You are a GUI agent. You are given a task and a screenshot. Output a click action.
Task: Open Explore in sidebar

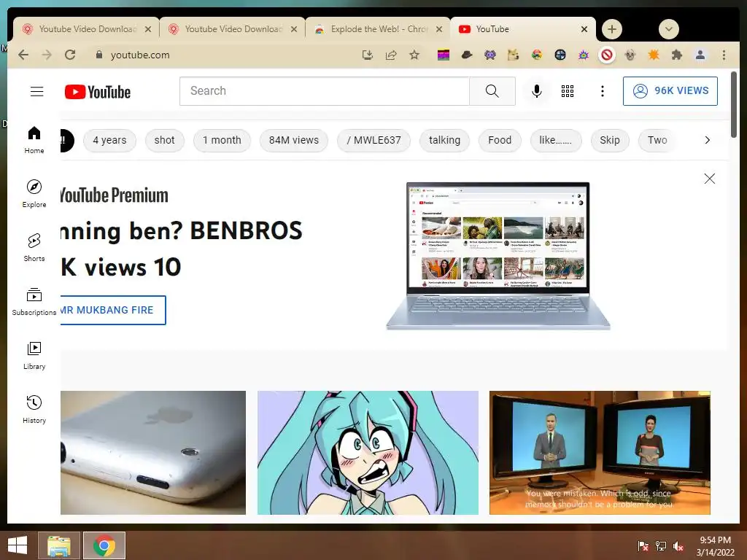(x=34, y=193)
